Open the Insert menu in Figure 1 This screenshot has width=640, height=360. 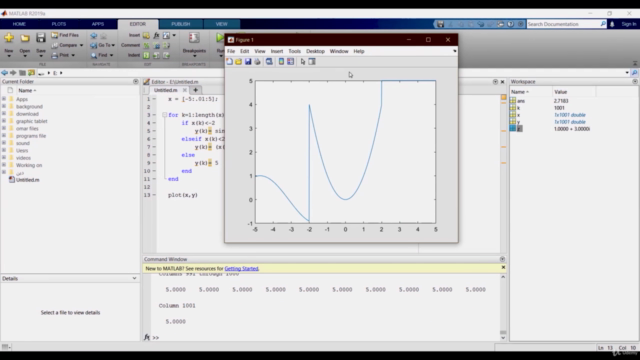(x=277, y=51)
